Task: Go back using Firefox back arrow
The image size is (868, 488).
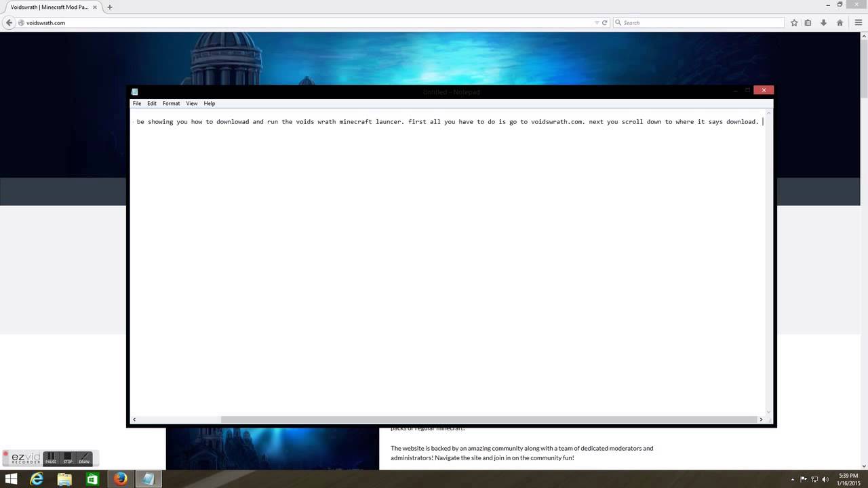Action: (x=9, y=22)
